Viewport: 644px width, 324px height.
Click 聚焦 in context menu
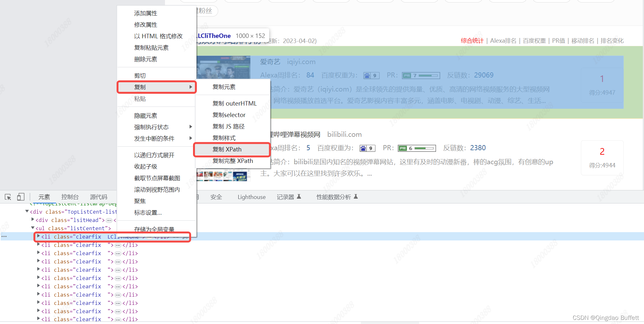(157, 201)
